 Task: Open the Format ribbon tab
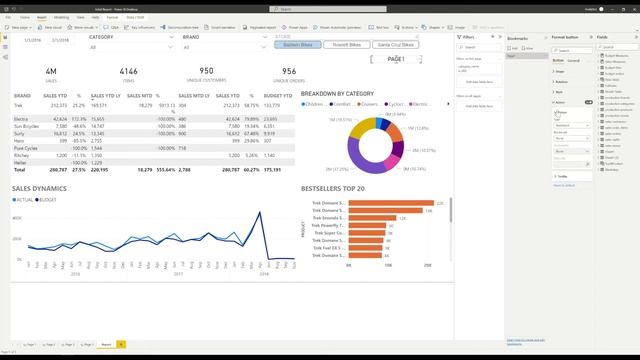(112, 18)
